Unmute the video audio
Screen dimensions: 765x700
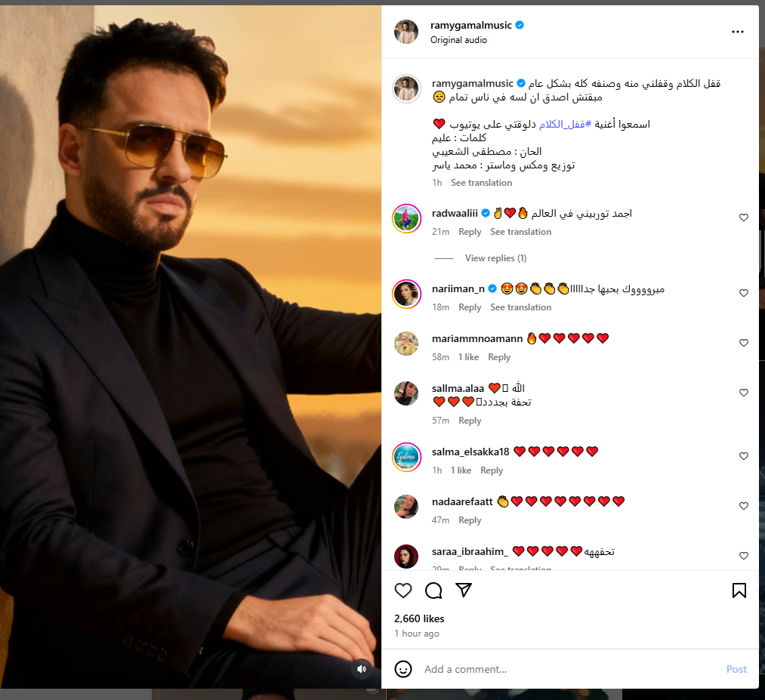pos(362,668)
